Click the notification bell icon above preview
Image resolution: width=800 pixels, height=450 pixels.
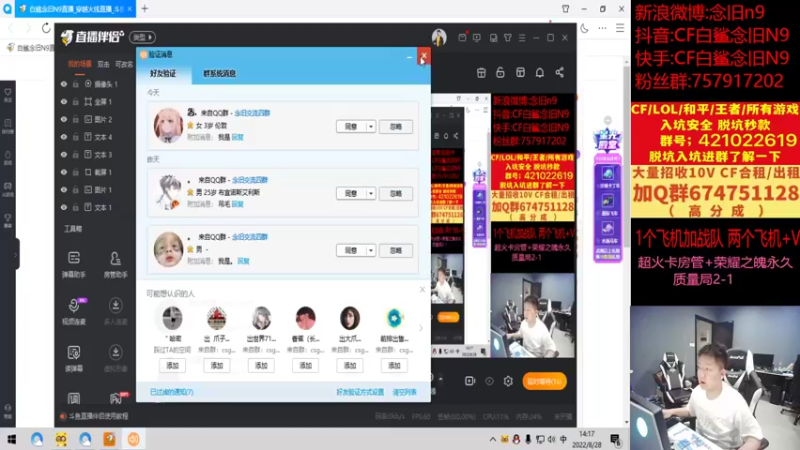coord(540,73)
